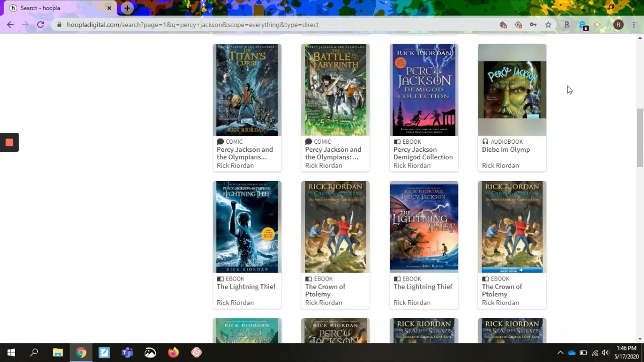The width and height of the screenshot is (644, 362).
Task: Open the volume speaker control
Action: [605, 352]
